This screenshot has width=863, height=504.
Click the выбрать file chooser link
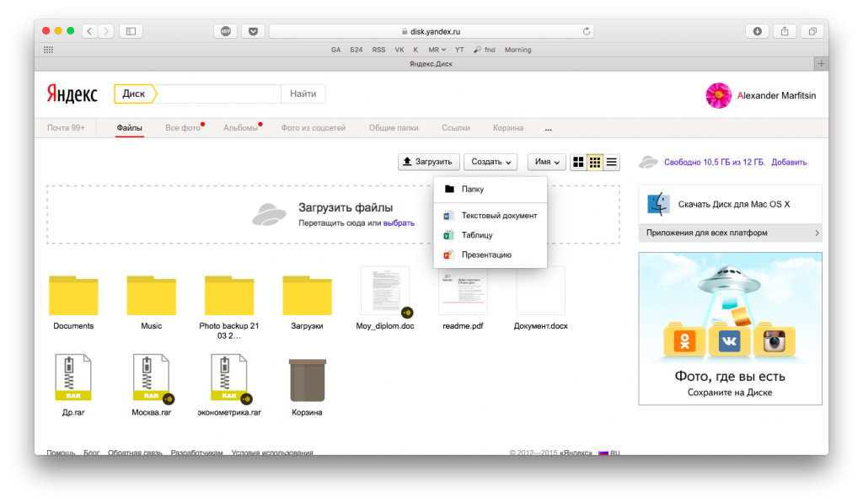click(399, 223)
